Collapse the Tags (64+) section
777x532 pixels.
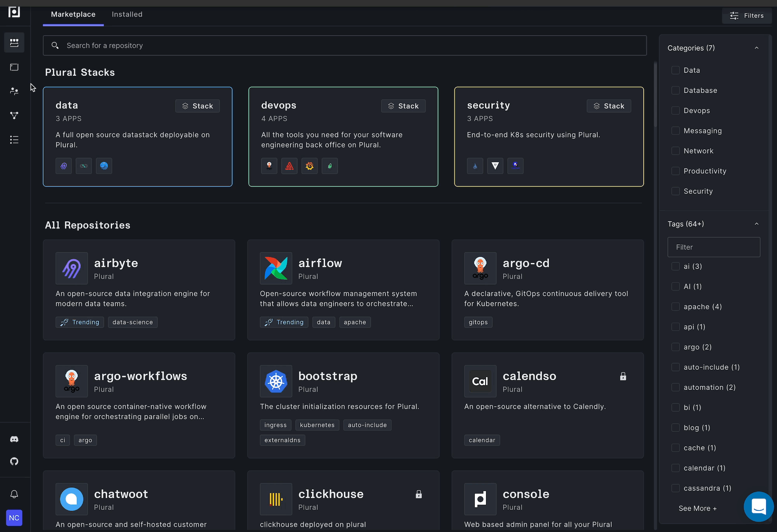click(x=756, y=224)
